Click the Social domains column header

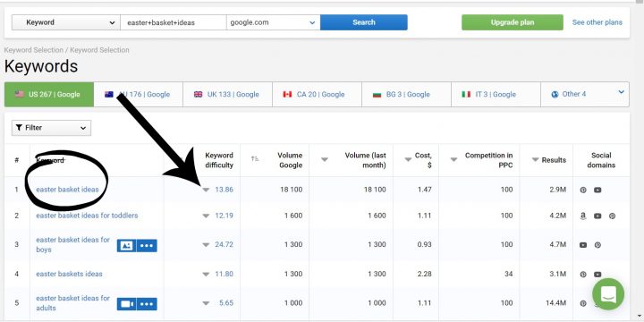[x=601, y=160]
